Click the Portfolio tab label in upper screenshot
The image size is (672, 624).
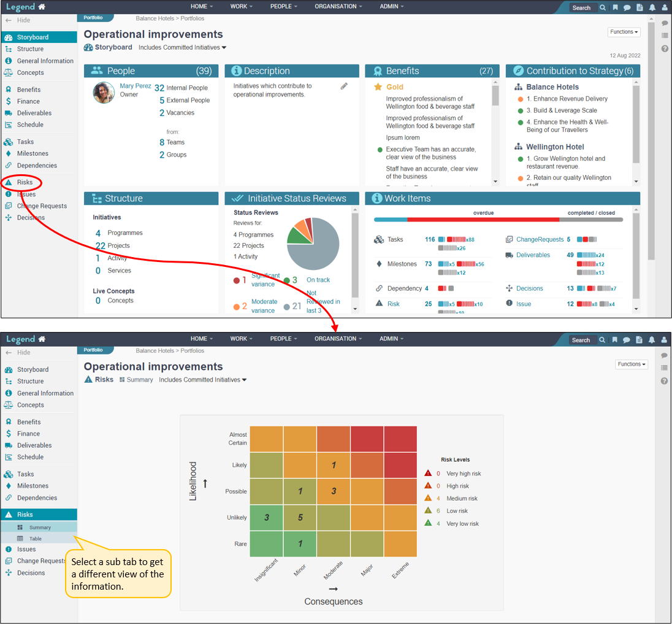tap(93, 18)
